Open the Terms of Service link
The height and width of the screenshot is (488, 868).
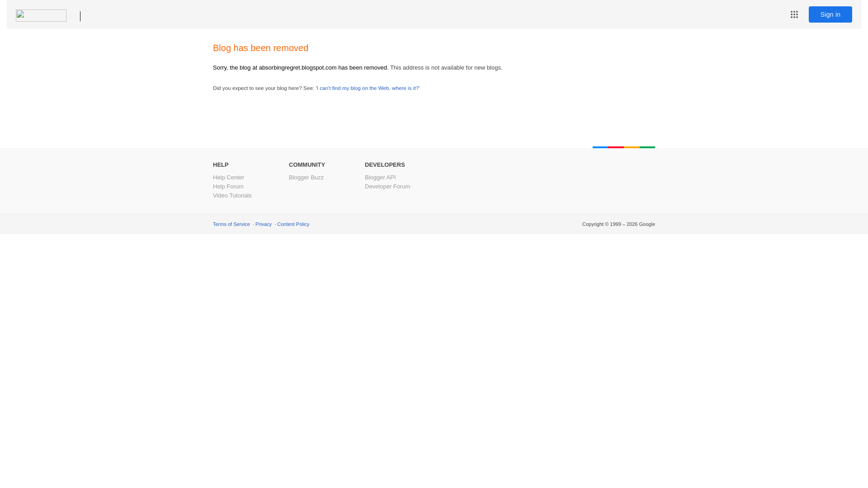coord(231,224)
